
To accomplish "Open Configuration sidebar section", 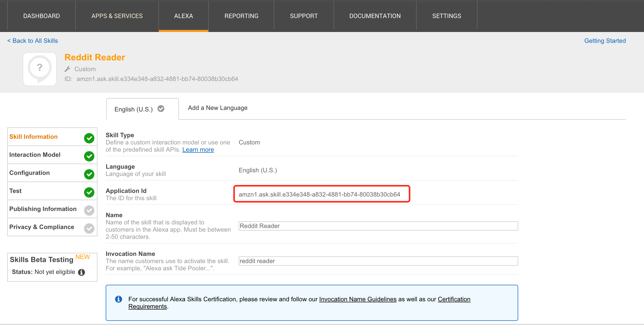I will (x=52, y=173).
